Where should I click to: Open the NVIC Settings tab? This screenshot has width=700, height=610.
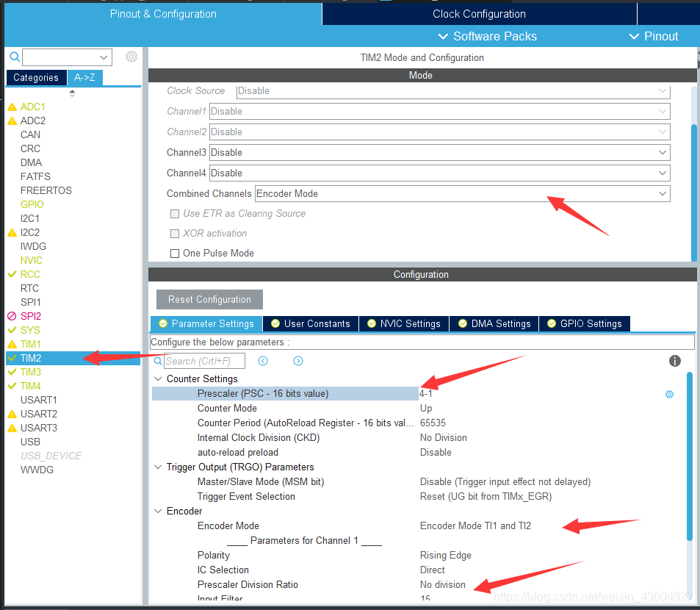[404, 324]
